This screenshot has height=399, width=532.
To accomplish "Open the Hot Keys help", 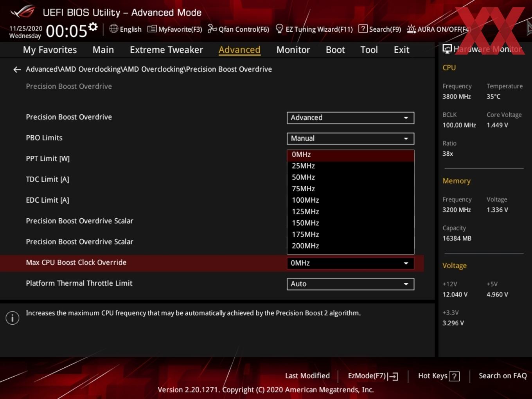I will (x=439, y=376).
